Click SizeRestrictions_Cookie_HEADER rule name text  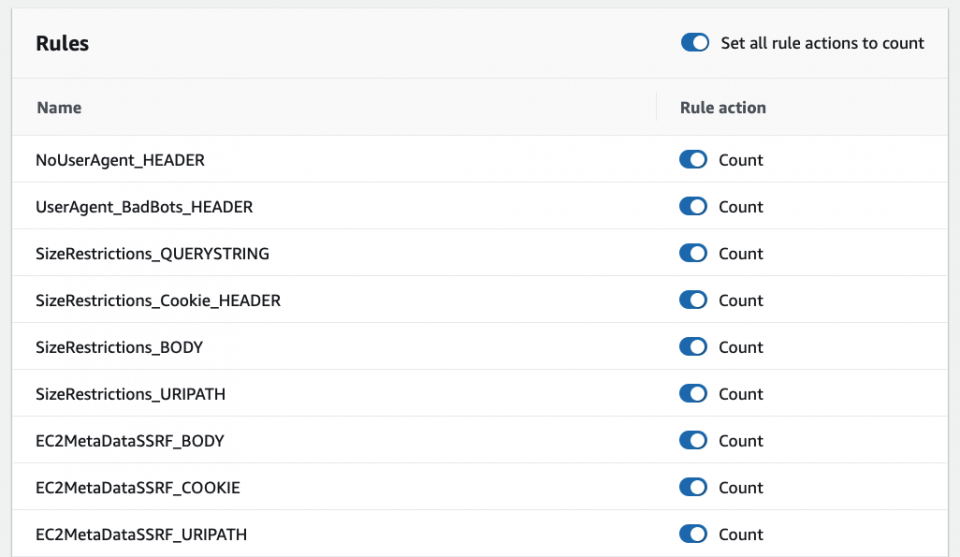coord(158,301)
